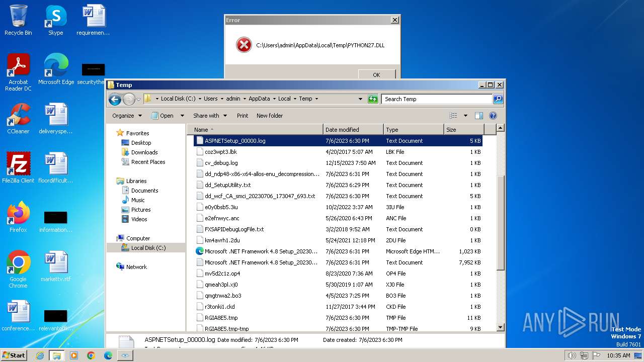The height and width of the screenshot is (362, 644).
Task: Click the Internet Explorer taskbar icon
Action: point(40,355)
